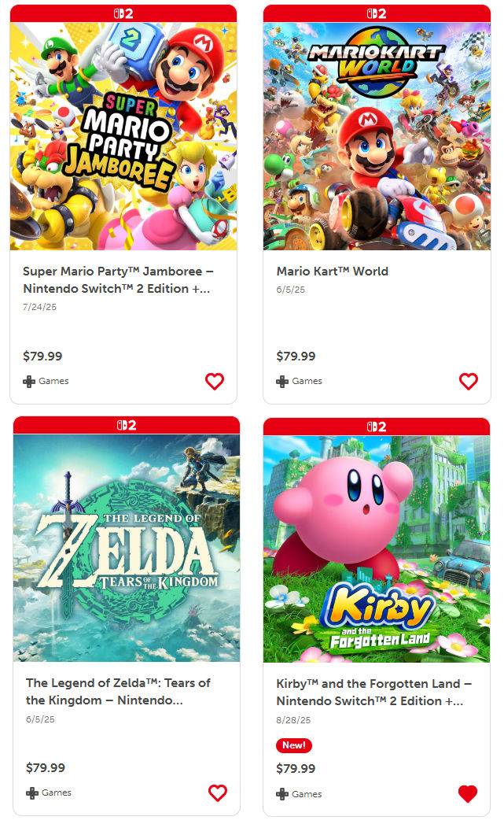Click Games controller icon under Mario Kart World
Screen dimensions: 504x824
tap(282, 382)
